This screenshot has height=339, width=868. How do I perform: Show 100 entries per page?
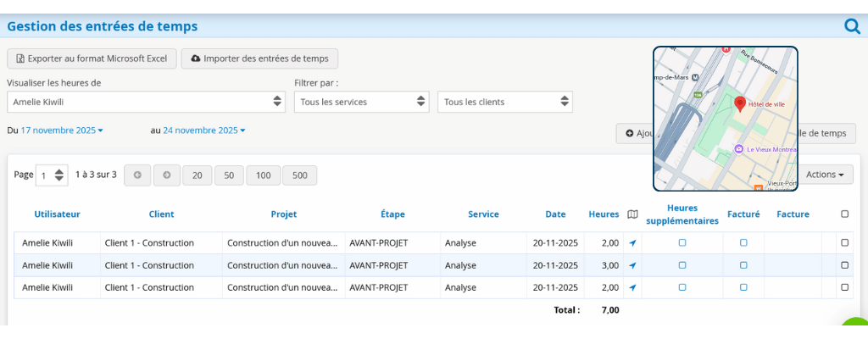pyautogui.click(x=264, y=175)
